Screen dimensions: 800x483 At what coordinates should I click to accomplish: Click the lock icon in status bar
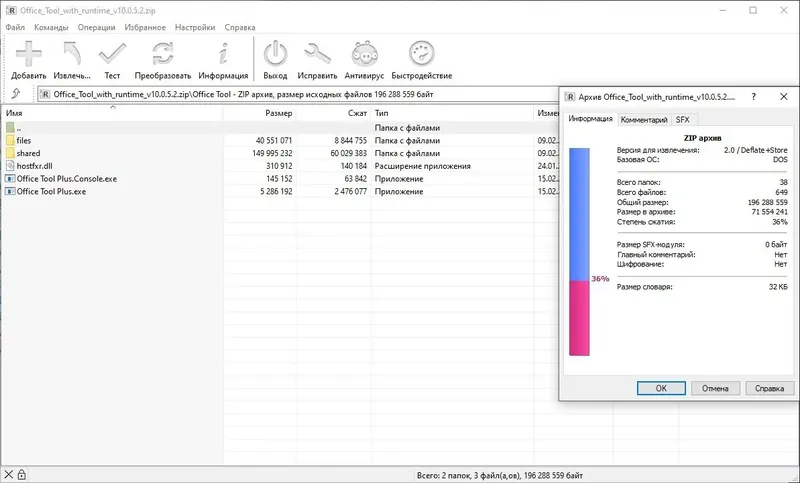pos(21,475)
